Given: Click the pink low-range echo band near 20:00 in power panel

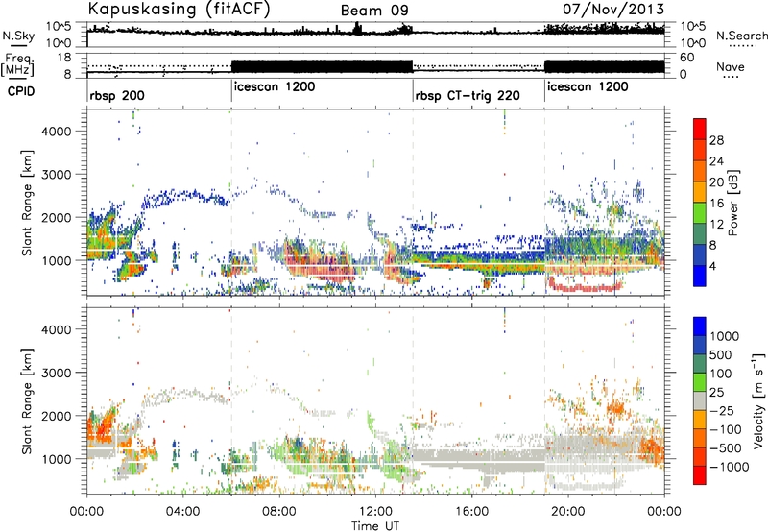Looking at the screenshot, I should [x=586, y=285].
